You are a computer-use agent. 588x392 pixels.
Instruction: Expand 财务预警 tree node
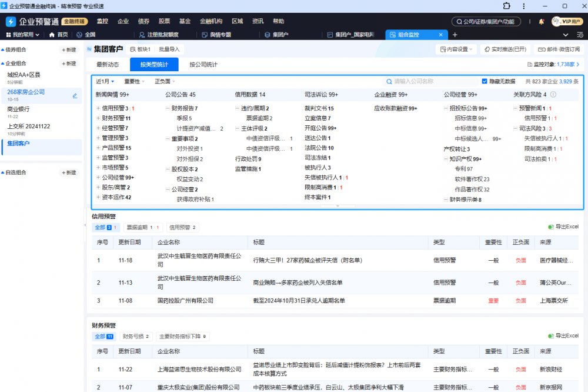coord(98,118)
